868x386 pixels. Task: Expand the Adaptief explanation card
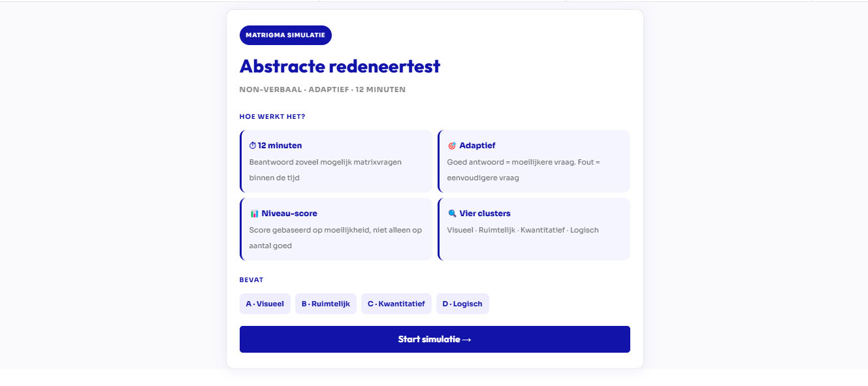click(534, 161)
